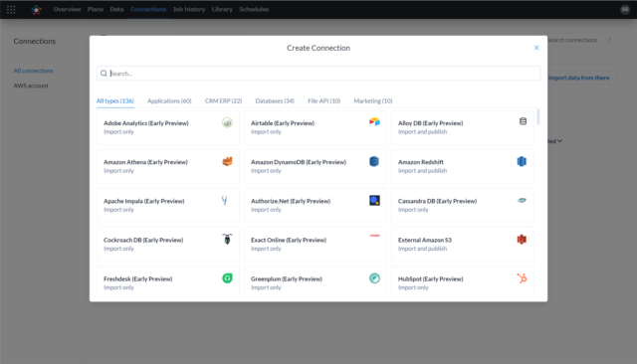This screenshot has height=364, width=637.
Task: Choose Authorize.Net (Early Preview) card title
Action: click(x=291, y=201)
